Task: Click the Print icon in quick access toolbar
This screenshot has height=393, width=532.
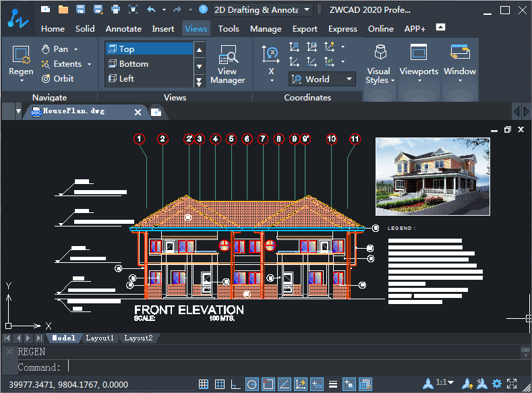Action: pyautogui.click(x=115, y=9)
